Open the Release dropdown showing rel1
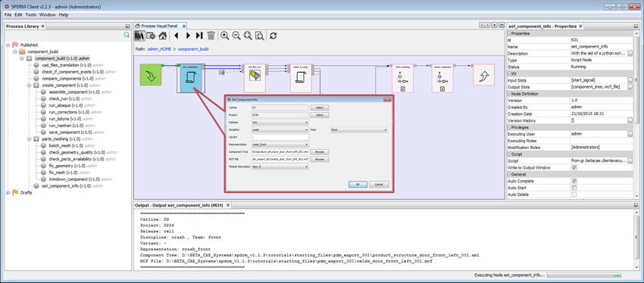Viewport: 644px width, 283px height. pyautogui.click(x=280, y=123)
